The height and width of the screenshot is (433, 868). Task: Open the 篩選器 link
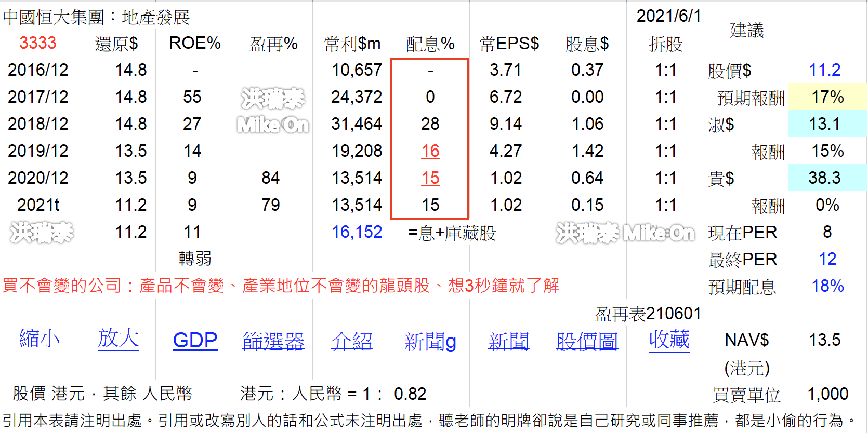273,342
